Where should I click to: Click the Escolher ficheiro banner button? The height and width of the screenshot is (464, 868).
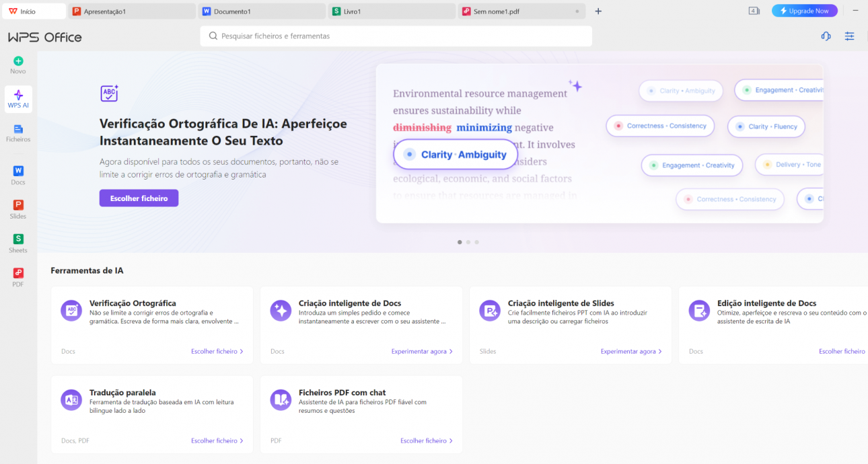click(x=139, y=198)
